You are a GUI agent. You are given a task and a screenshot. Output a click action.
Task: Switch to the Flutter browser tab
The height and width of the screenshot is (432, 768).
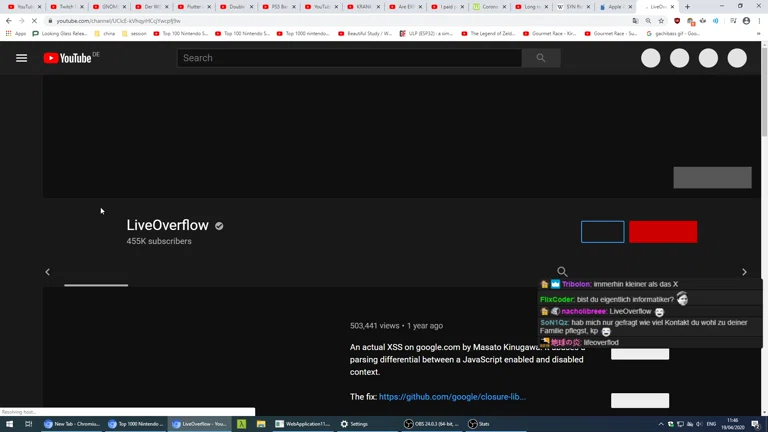point(194,7)
